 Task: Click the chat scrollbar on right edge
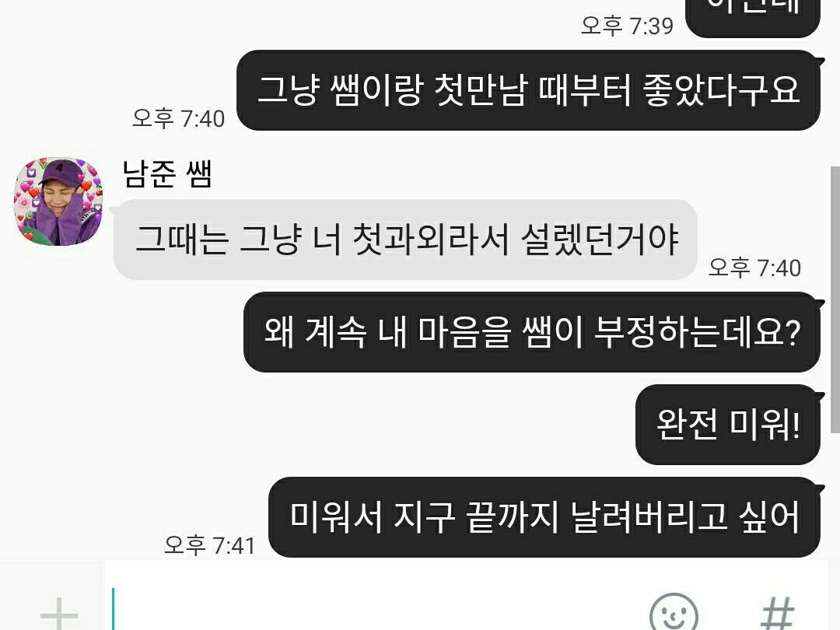835,300
